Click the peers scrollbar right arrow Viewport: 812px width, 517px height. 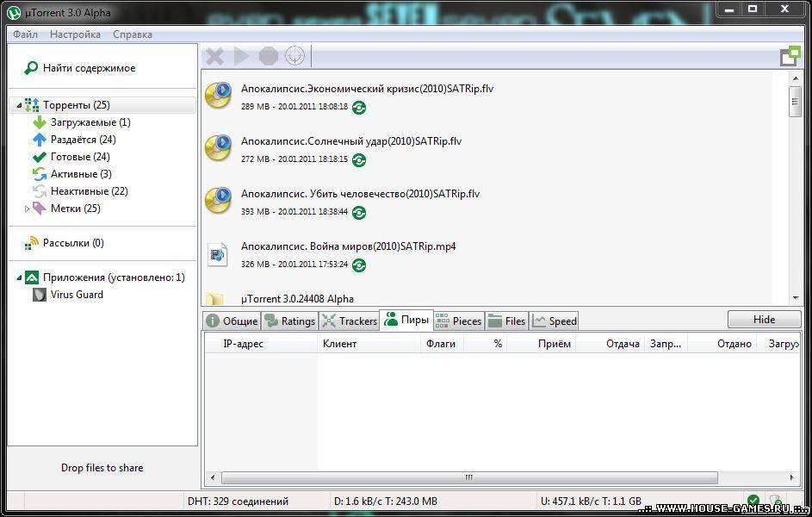pyautogui.click(x=791, y=477)
